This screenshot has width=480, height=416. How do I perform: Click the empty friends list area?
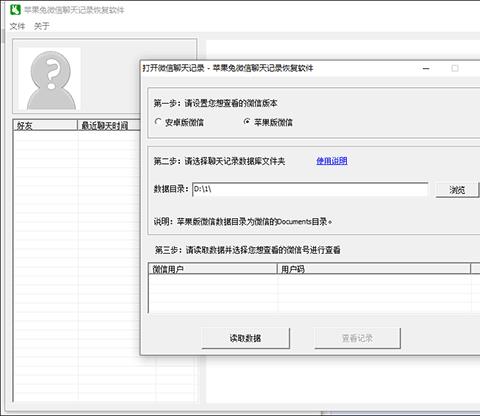point(77,265)
